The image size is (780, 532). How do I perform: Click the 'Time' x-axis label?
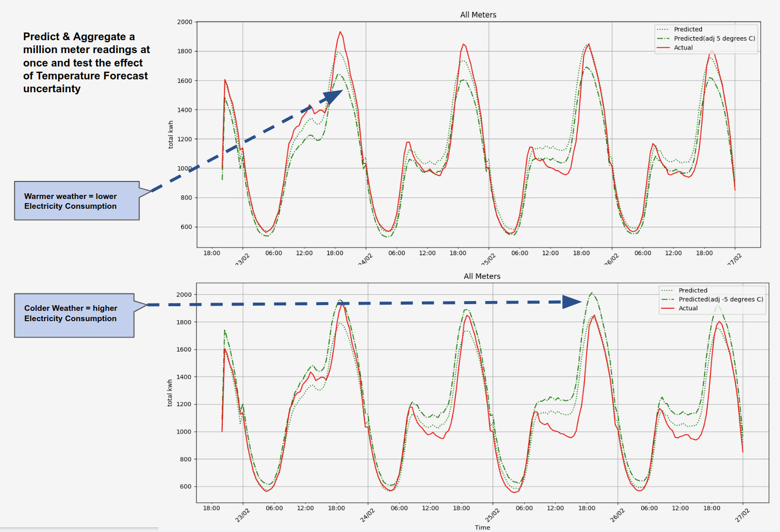tap(482, 527)
